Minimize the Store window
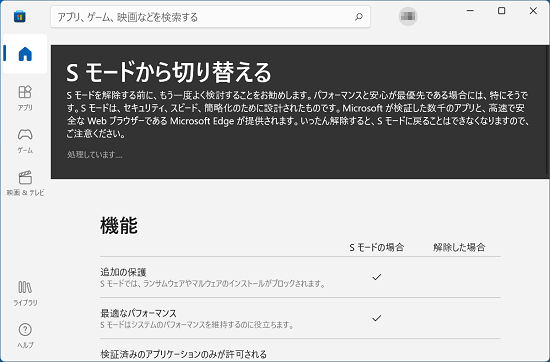The height and width of the screenshot is (362, 550). [x=470, y=11]
